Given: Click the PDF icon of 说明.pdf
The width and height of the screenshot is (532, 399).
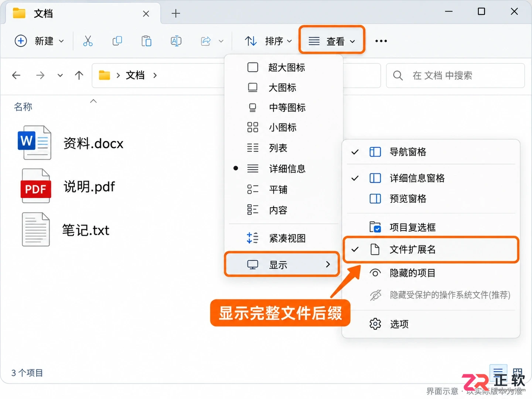Looking at the screenshot, I should tap(35, 186).
